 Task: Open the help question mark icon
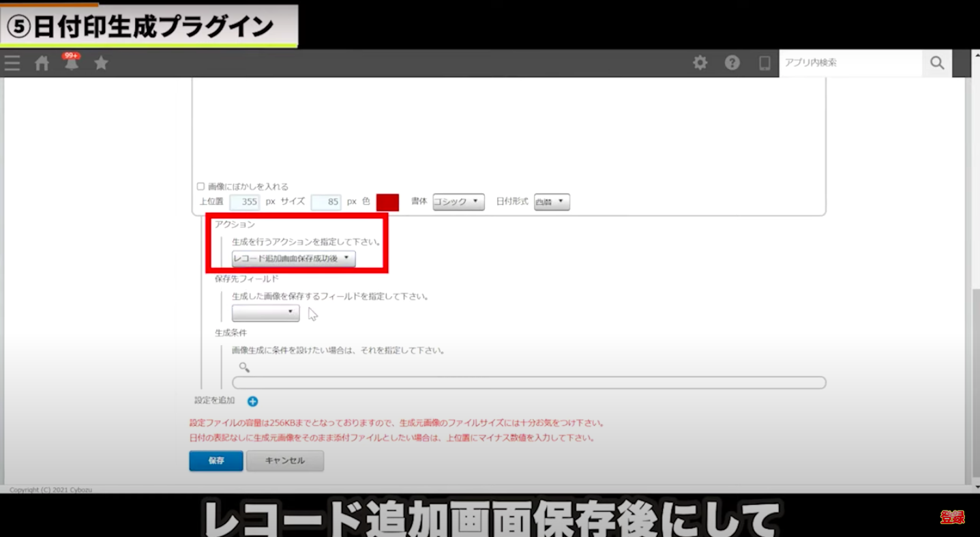732,63
